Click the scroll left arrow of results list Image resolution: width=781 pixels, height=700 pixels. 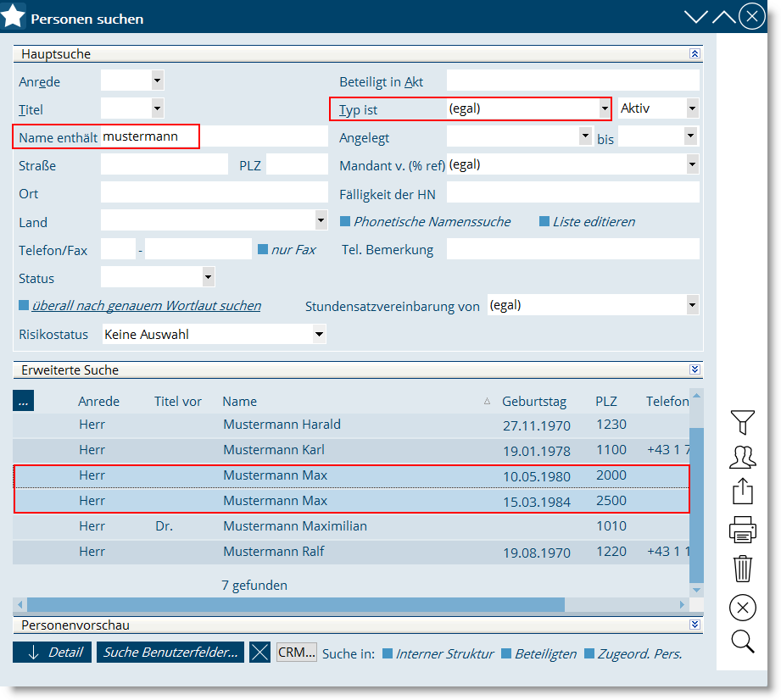tap(20, 604)
